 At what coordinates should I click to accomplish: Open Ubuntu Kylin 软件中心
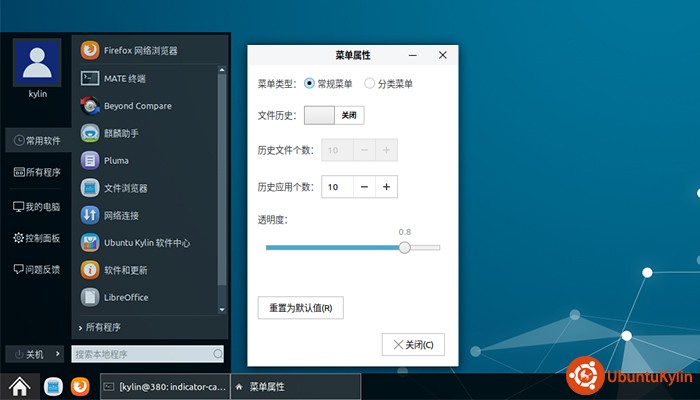(146, 242)
